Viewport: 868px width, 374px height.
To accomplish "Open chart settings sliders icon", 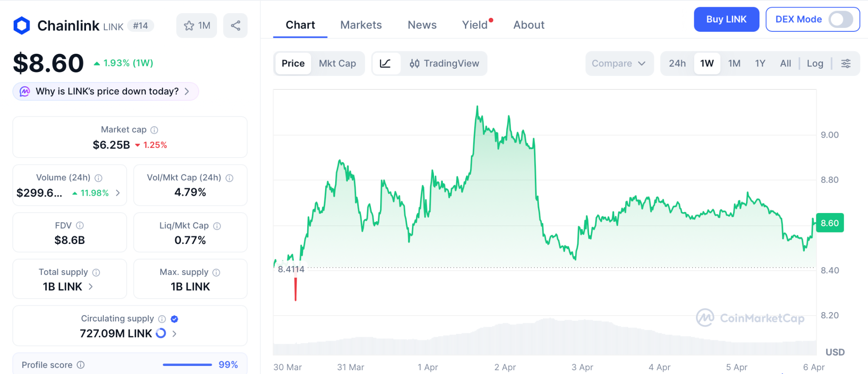I will click(x=846, y=64).
